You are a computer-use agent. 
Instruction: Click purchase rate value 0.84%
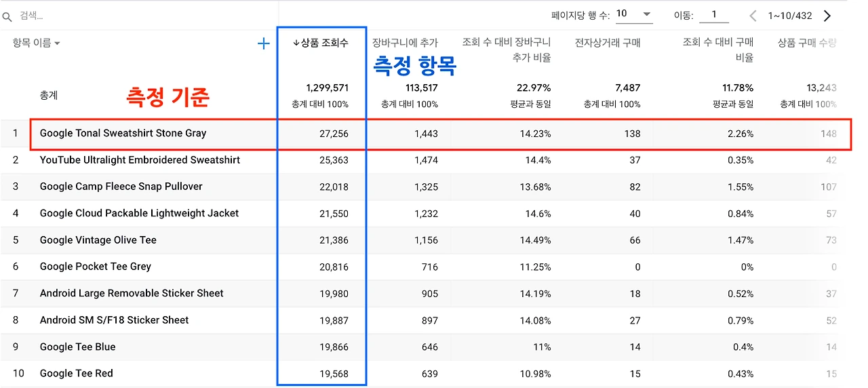[x=740, y=214]
